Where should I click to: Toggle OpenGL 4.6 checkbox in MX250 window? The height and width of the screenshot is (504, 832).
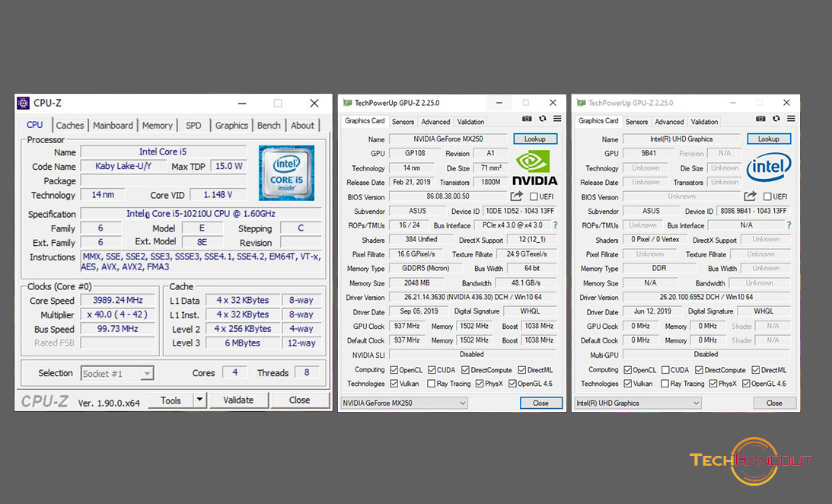[x=512, y=384]
